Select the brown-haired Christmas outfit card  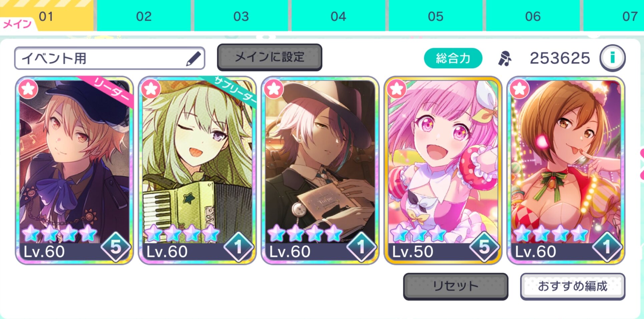(566, 170)
